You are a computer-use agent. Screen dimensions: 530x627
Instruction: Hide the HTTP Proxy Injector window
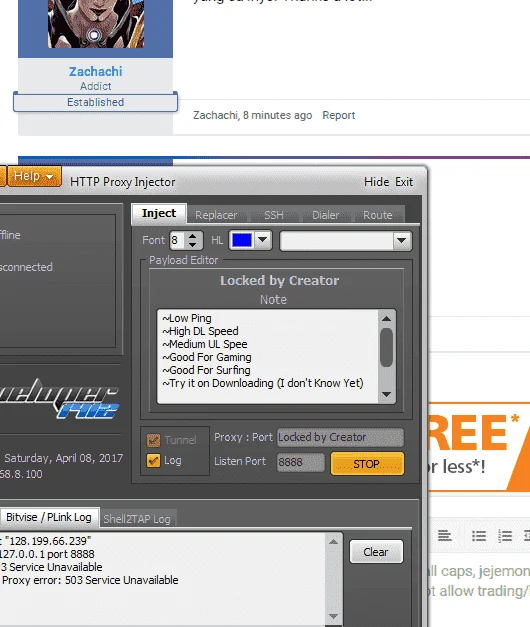[376, 182]
